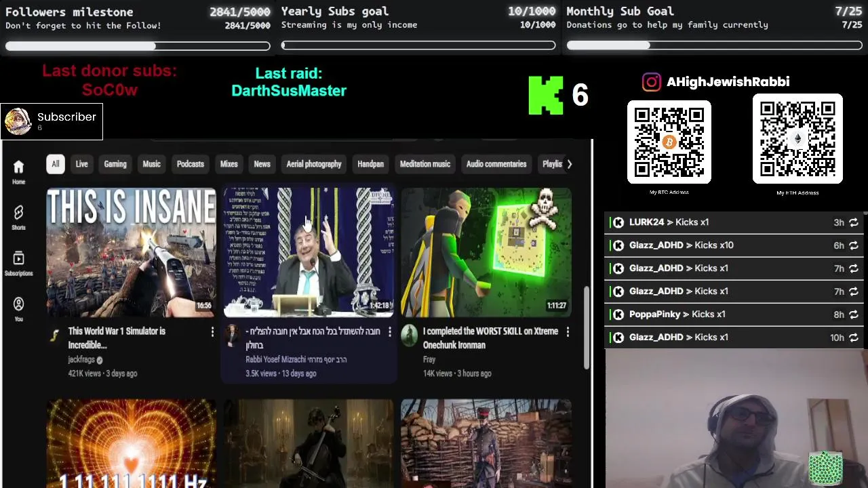
Task: Open the Subscriptions sidebar icon
Action: coord(18,264)
